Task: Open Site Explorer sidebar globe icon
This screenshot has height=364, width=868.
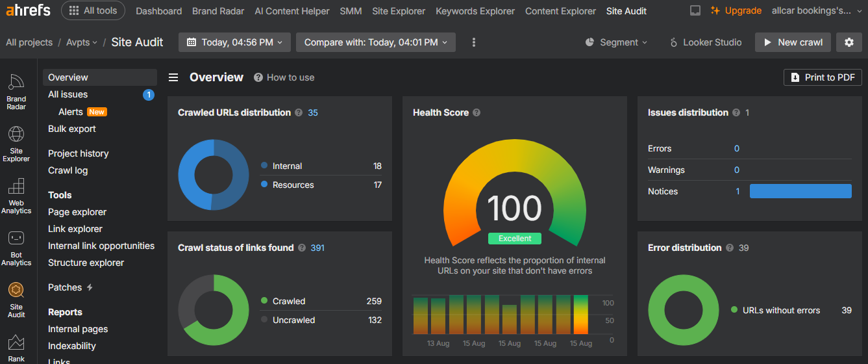Action: [x=16, y=144]
